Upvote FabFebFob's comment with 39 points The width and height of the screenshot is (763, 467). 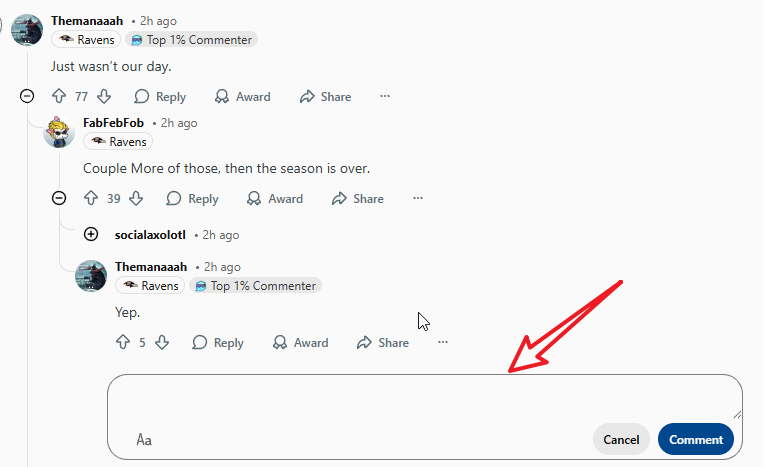pyautogui.click(x=90, y=199)
